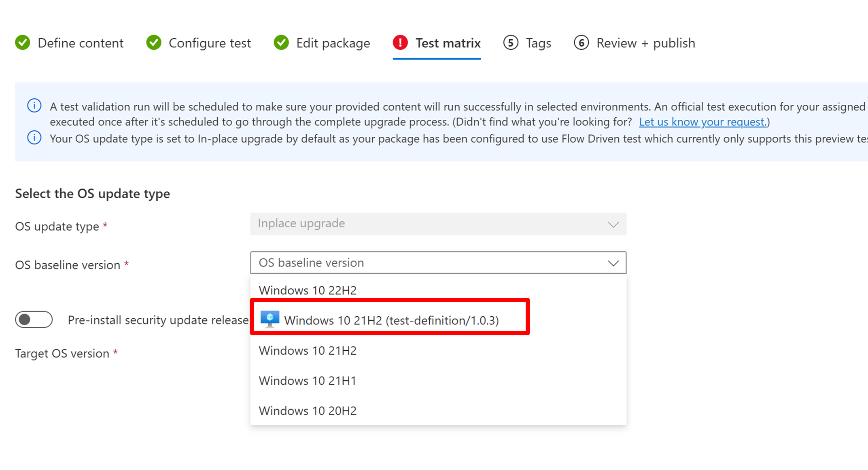Switch to the Tags tab
This screenshot has width=868, height=470.
click(x=538, y=43)
